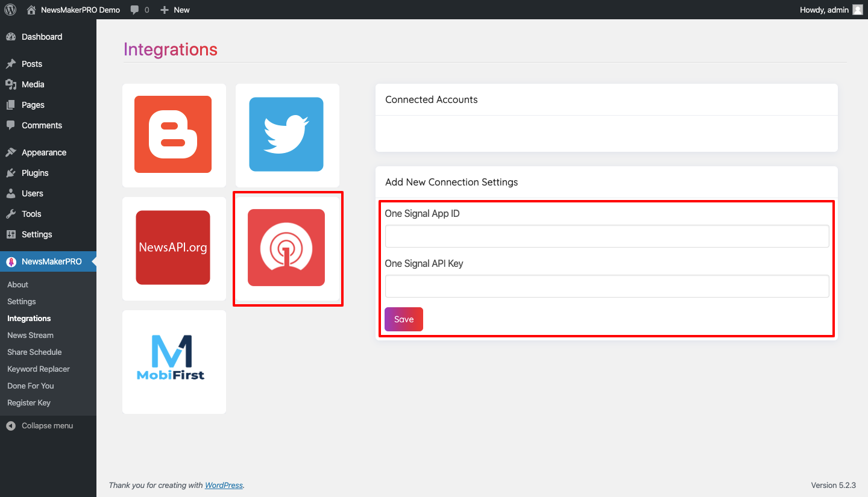Collapse the admin sidebar menu
Screen dimensions: 868x497
click(x=48, y=425)
